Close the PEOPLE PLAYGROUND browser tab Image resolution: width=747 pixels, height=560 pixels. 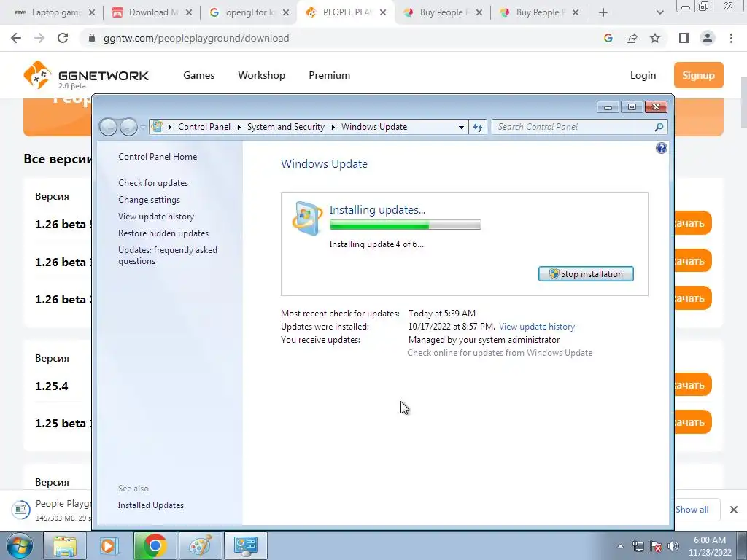click(383, 13)
